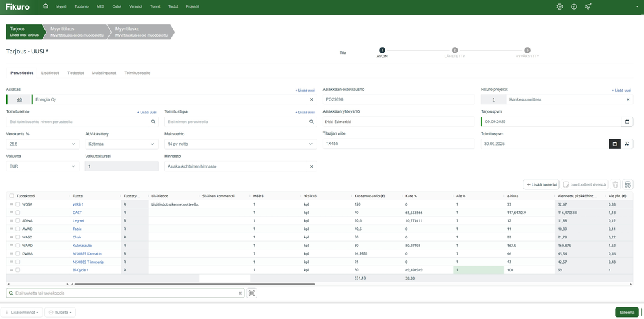Clear the Energia Oy customer field
644x319 pixels.
click(311, 99)
